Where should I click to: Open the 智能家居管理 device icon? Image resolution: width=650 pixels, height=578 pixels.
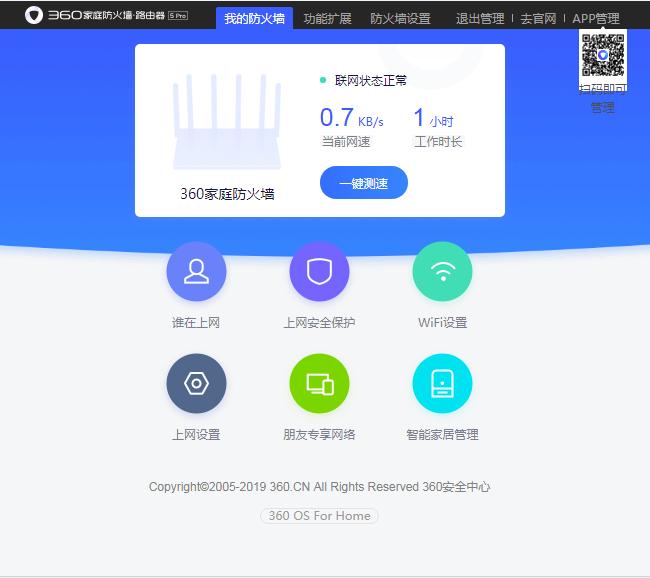click(x=442, y=384)
